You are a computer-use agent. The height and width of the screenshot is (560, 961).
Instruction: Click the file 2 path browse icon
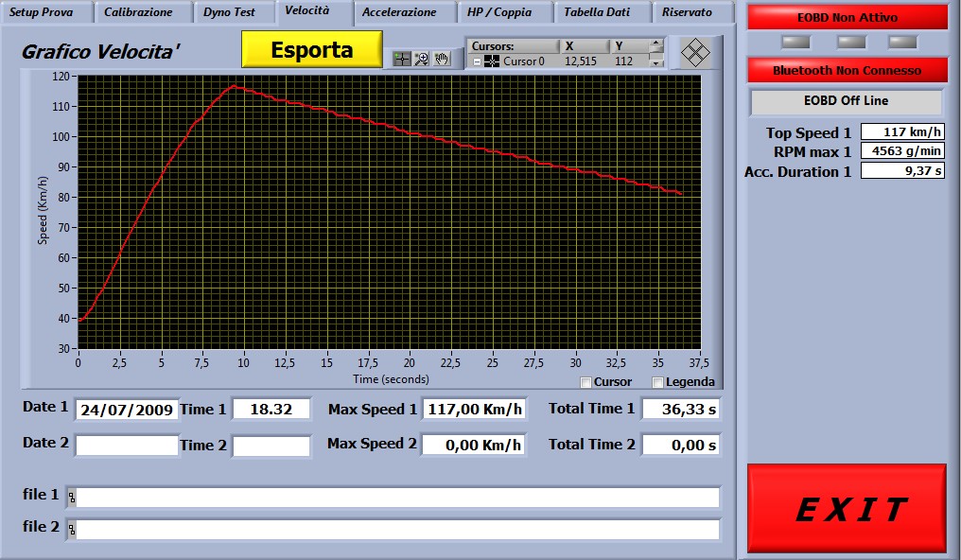(72, 530)
